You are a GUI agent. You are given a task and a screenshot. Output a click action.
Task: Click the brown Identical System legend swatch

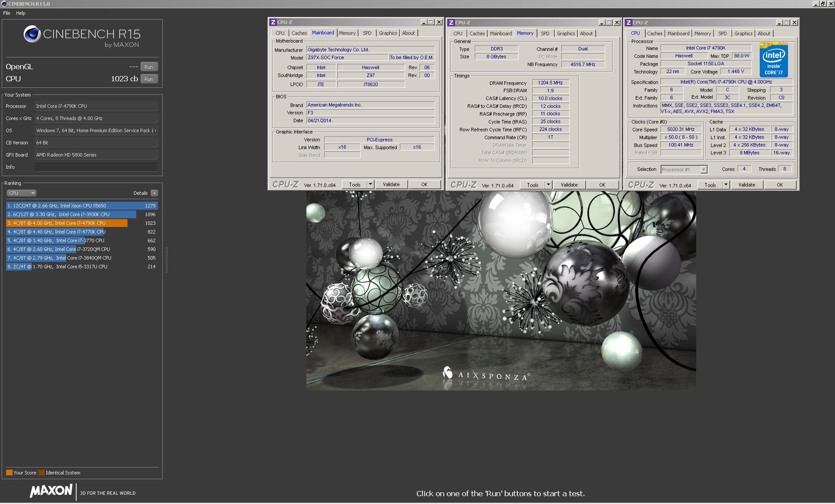(41, 473)
